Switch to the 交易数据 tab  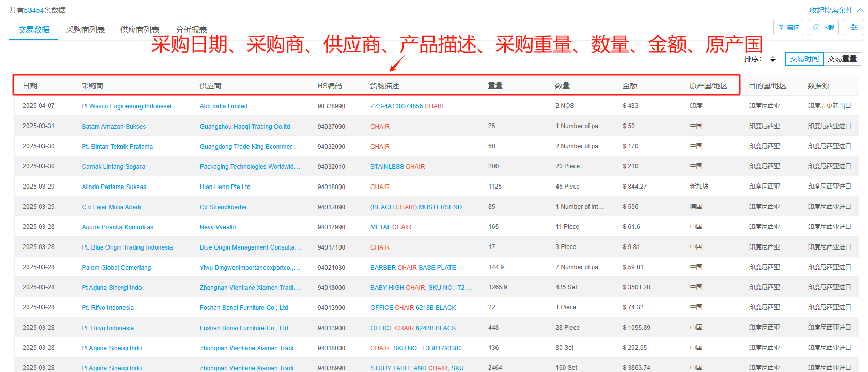click(x=34, y=30)
